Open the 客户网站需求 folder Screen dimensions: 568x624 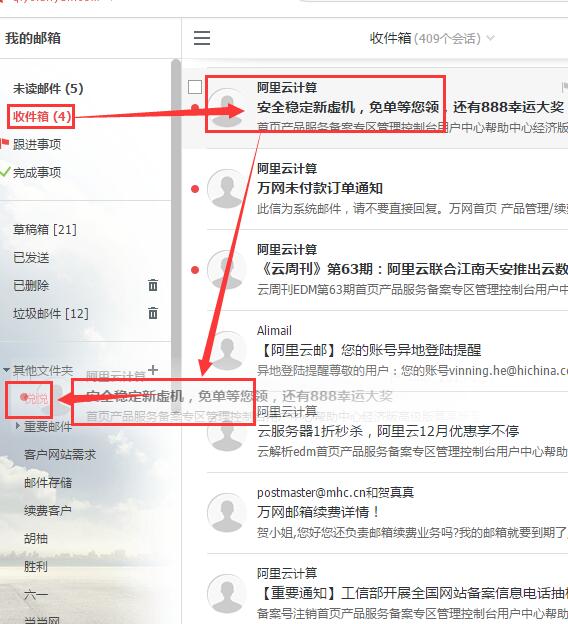[60, 454]
